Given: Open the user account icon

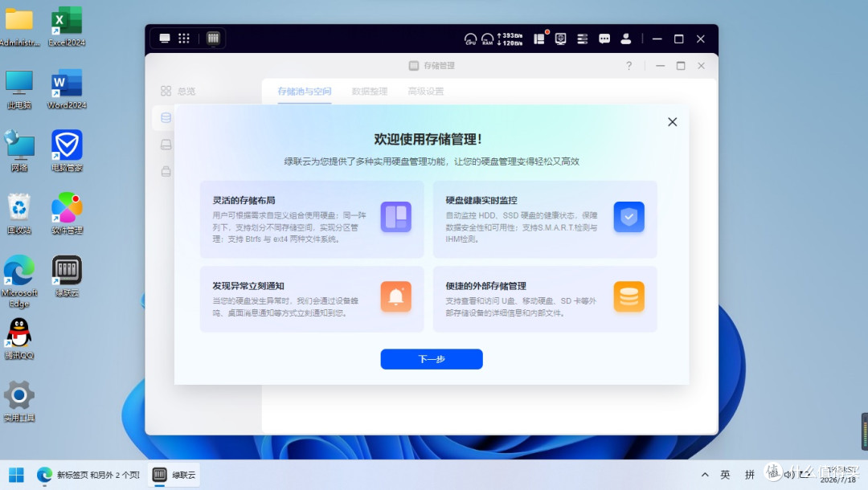Looking at the screenshot, I should [x=626, y=39].
